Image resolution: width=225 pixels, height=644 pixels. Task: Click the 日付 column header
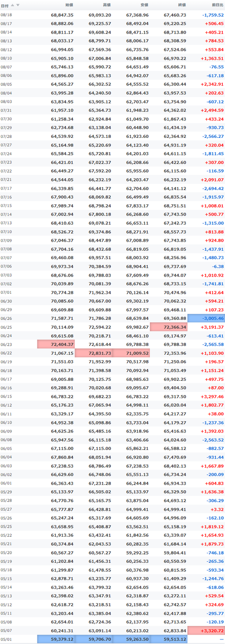pos(5,5)
